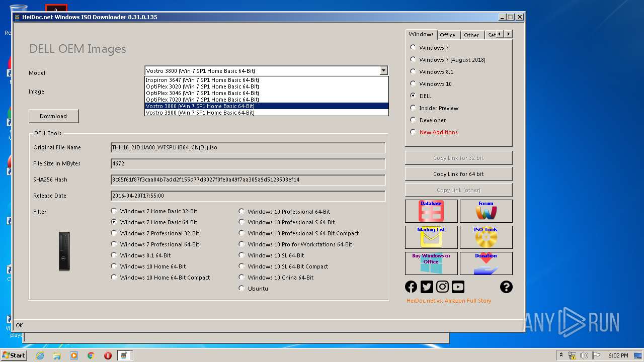Choose Vostro 3900 from model list
Image resolution: width=644 pixels, height=362 pixels.
tap(267, 113)
